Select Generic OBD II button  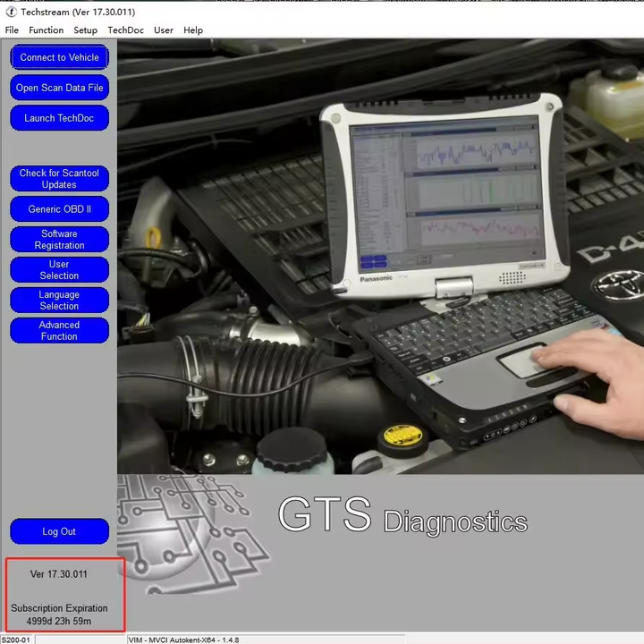tap(60, 209)
